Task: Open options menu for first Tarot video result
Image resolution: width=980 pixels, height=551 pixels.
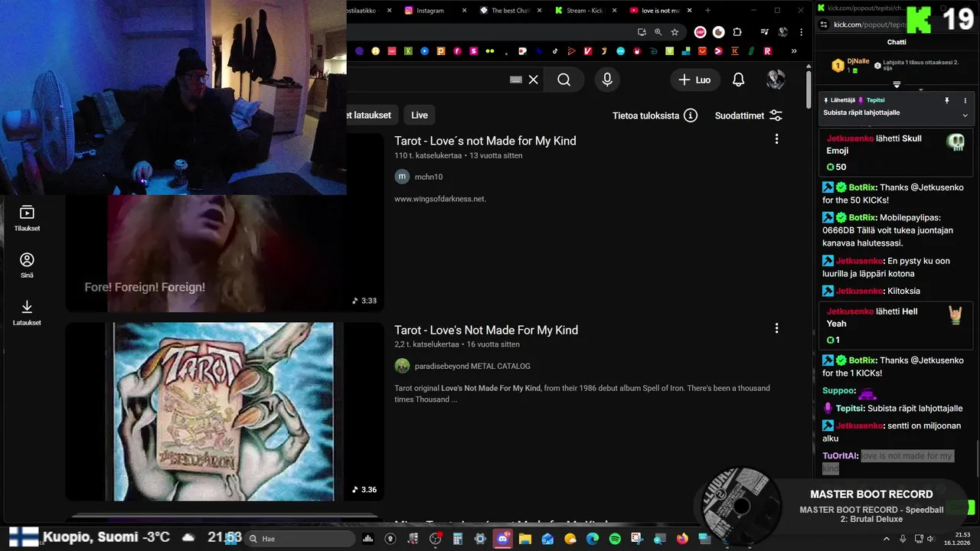Action: [776, 139]
